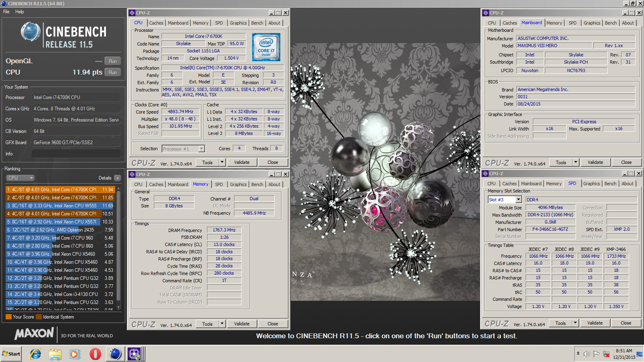
Task: Open Memory tab in SPD window
Action: pyautogui.click(x=554, y=184)
